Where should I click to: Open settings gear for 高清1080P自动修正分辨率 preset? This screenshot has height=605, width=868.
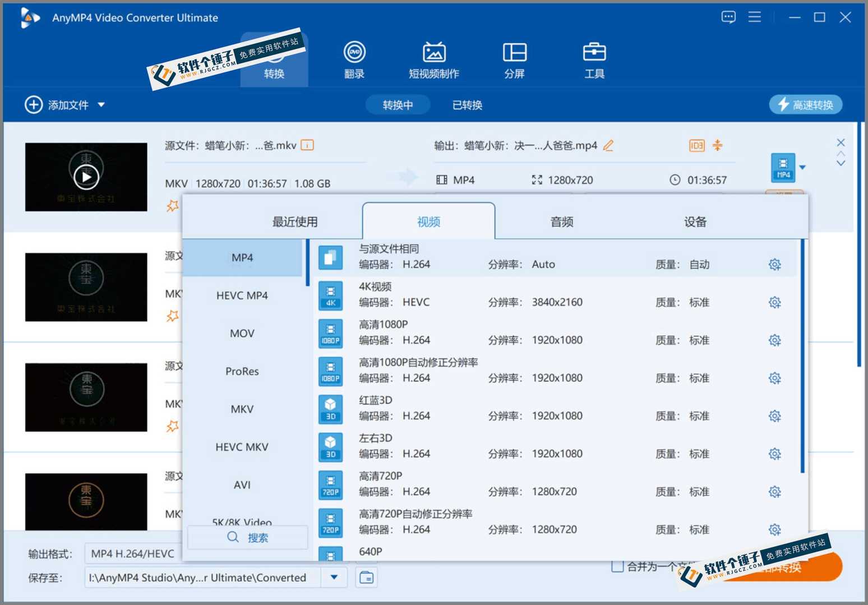pyautogui.click(x=775, y=378)
